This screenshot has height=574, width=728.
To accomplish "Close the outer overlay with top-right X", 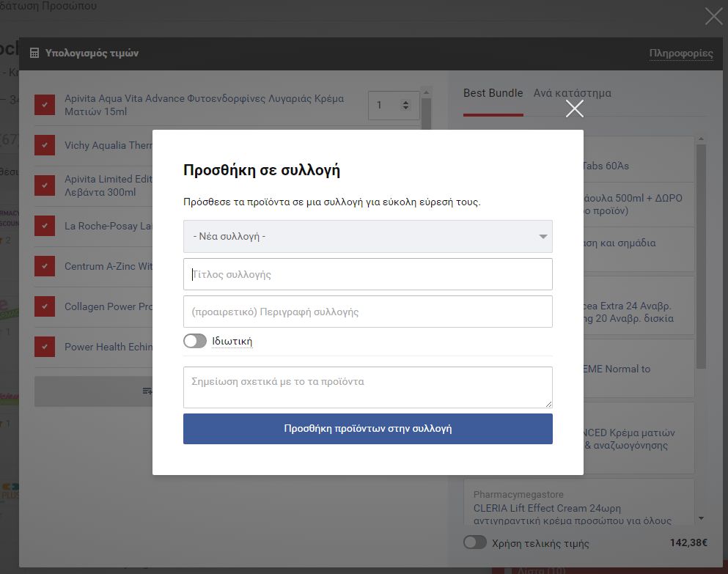I will point(713,16).
